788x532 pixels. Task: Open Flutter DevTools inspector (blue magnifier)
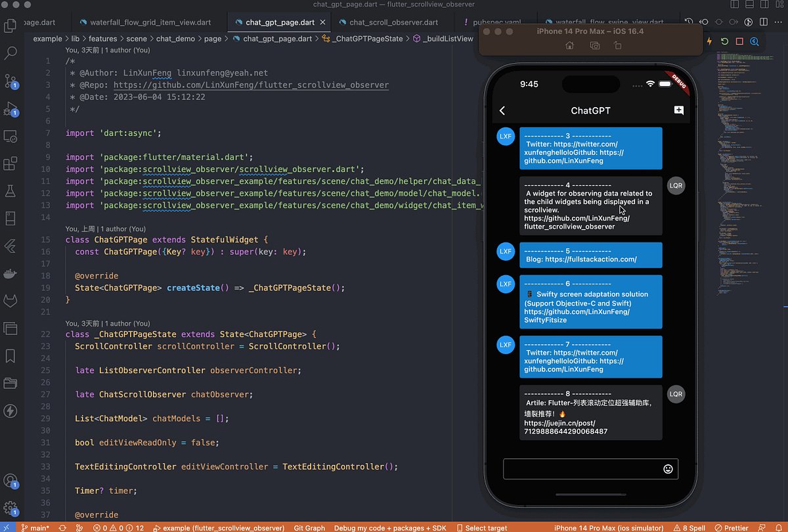[754, 41]
